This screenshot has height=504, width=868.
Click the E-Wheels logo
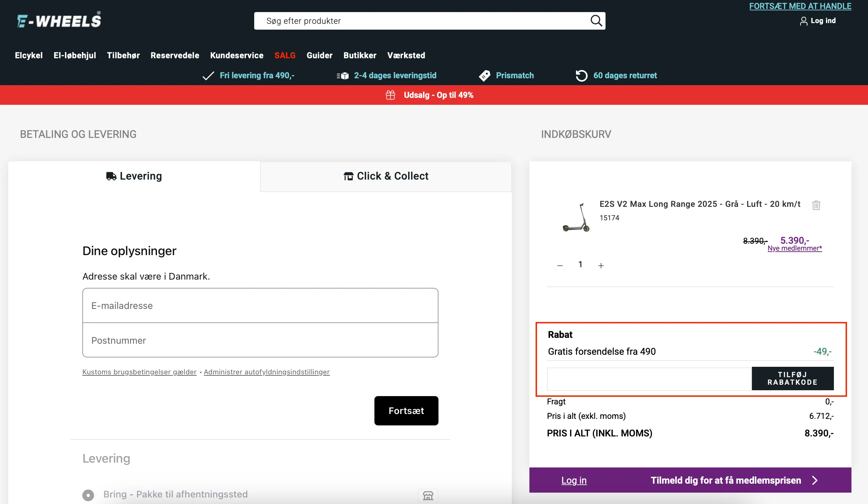(59, 20)
